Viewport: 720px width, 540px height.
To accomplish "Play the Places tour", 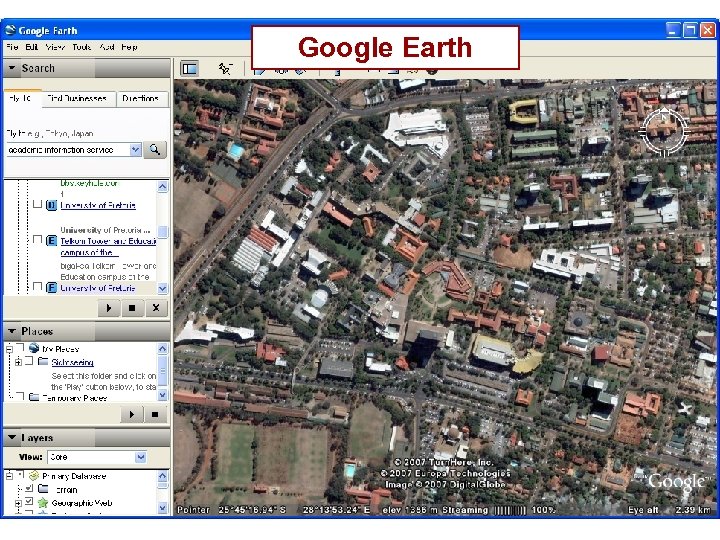I will pyautogui.click(x=132, y=415).
